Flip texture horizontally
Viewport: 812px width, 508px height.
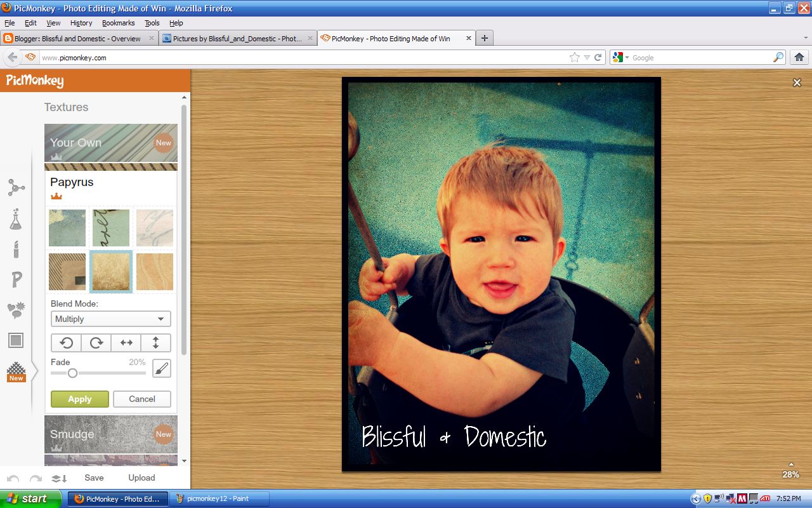coord(126,343)
